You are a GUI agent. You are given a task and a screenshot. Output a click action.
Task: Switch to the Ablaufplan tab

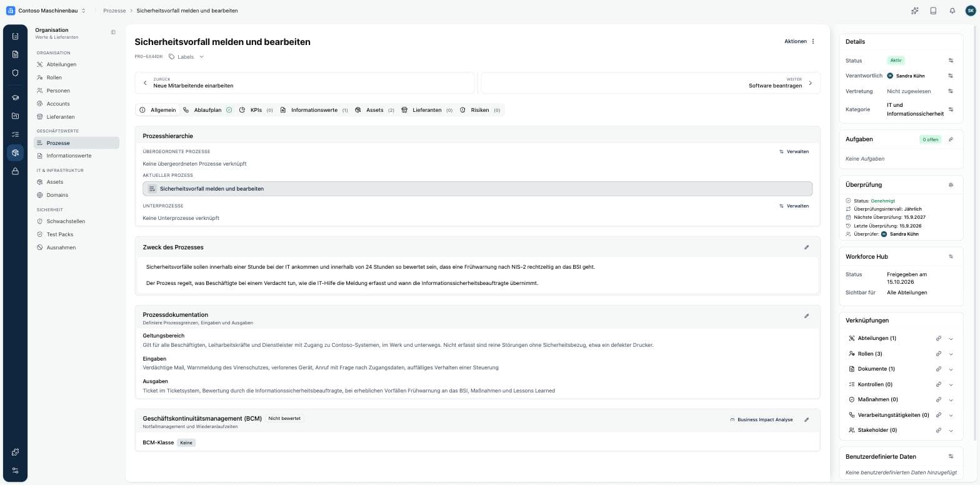tap(207, 110)
